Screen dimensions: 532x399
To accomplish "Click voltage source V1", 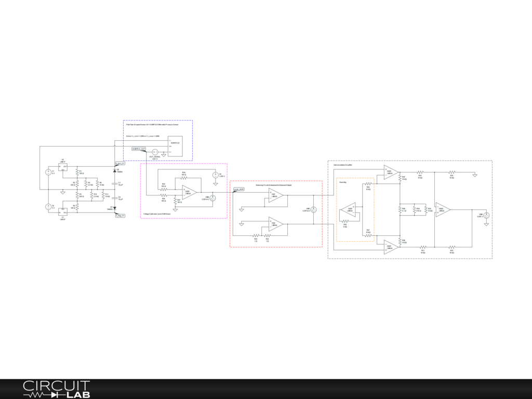I will [x=48, y=172].
